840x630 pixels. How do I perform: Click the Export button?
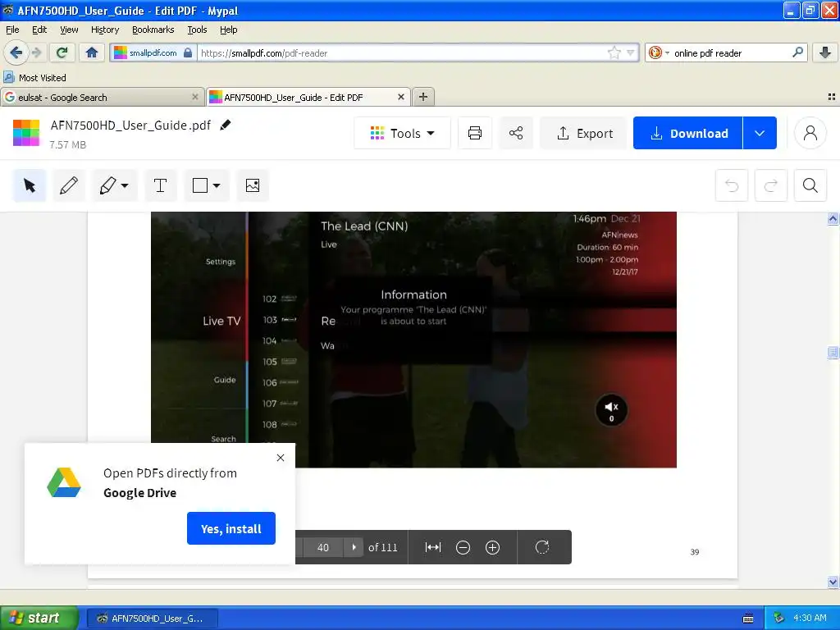point(584,133)
